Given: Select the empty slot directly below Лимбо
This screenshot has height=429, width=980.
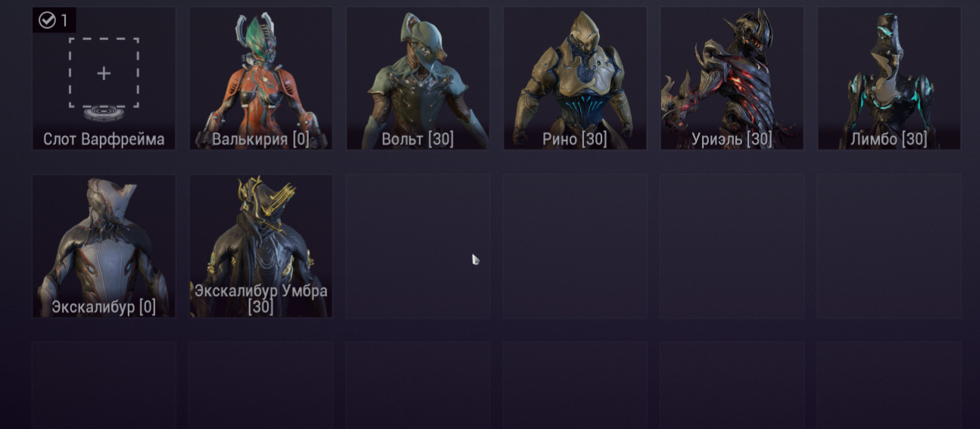Looking at the screenshot, I should click(889, 246).
